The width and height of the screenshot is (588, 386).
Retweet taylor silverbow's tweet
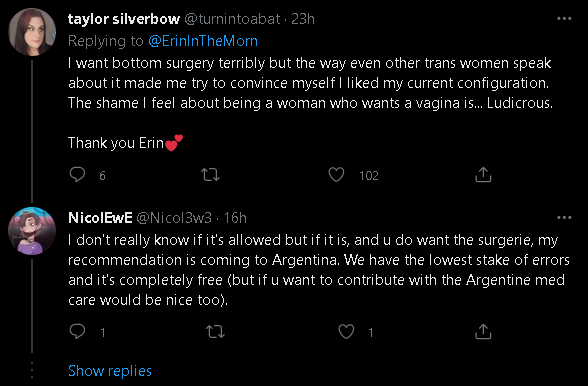coord(210,175)
